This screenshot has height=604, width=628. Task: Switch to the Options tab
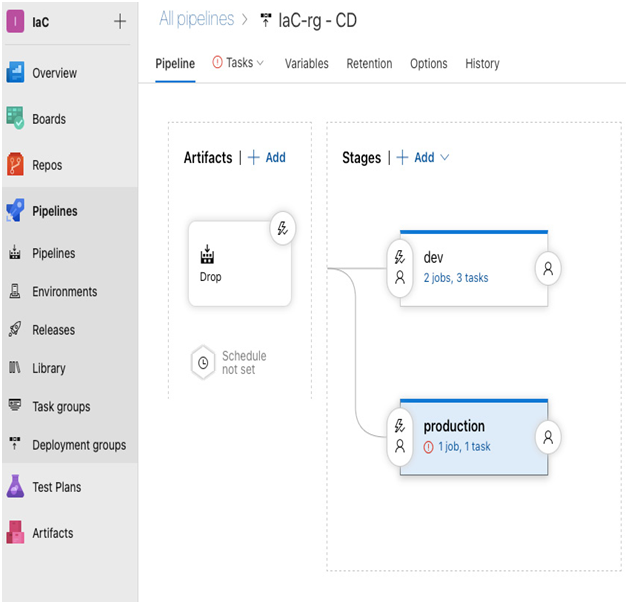429,63
